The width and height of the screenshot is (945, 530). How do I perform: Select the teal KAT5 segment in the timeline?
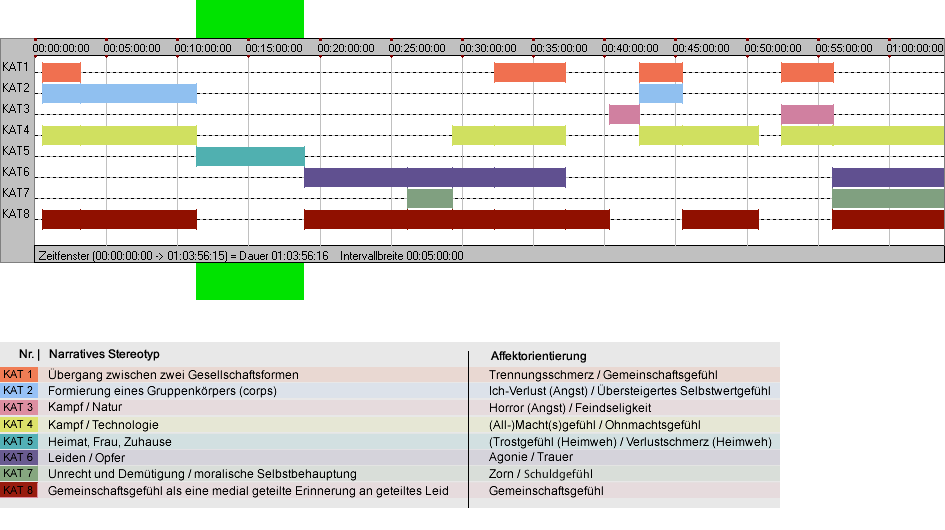(x=250, y=156)
